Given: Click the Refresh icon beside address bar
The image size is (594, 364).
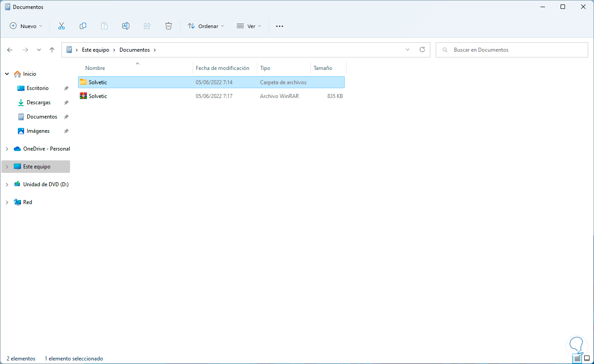Looking at the screenshot, I should (422, 50).
